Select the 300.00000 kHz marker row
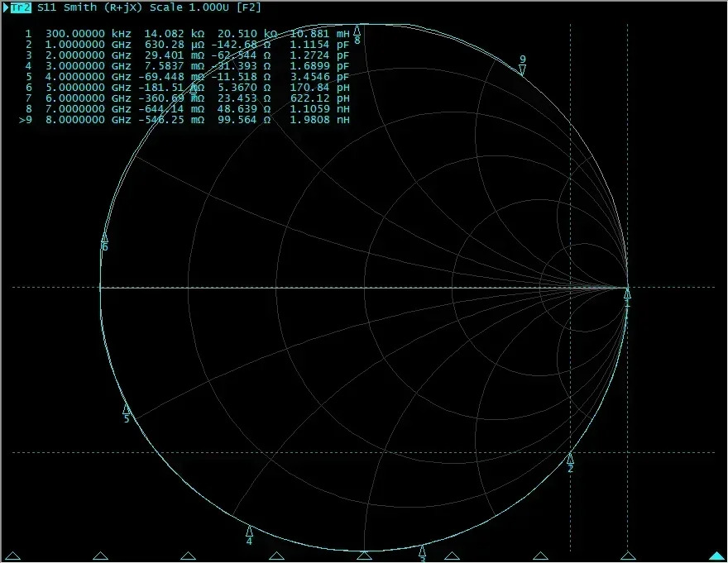Viewport: 728px width, 563px height. click(188, 33)
